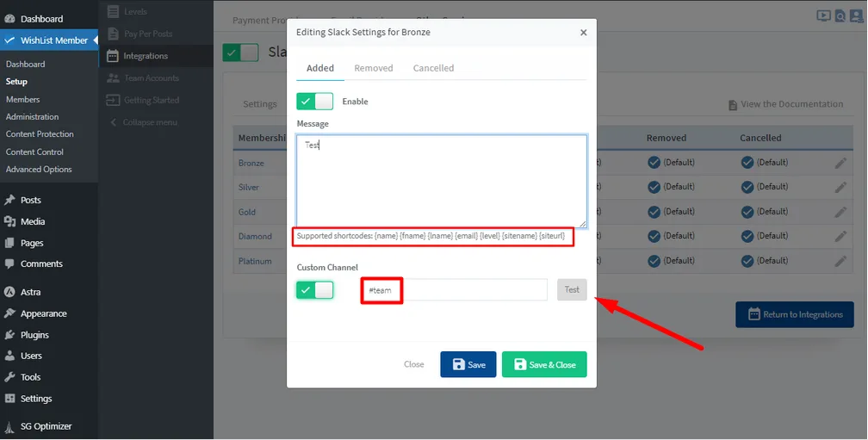Open Setup submenu item

click(16, 81)
